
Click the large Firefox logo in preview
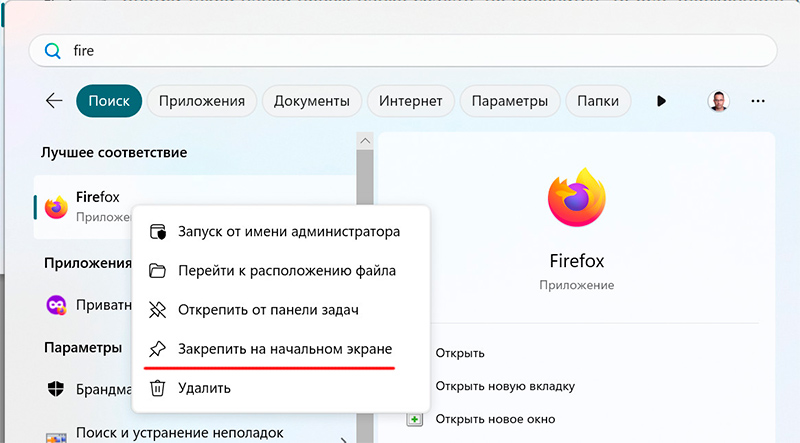577,198
